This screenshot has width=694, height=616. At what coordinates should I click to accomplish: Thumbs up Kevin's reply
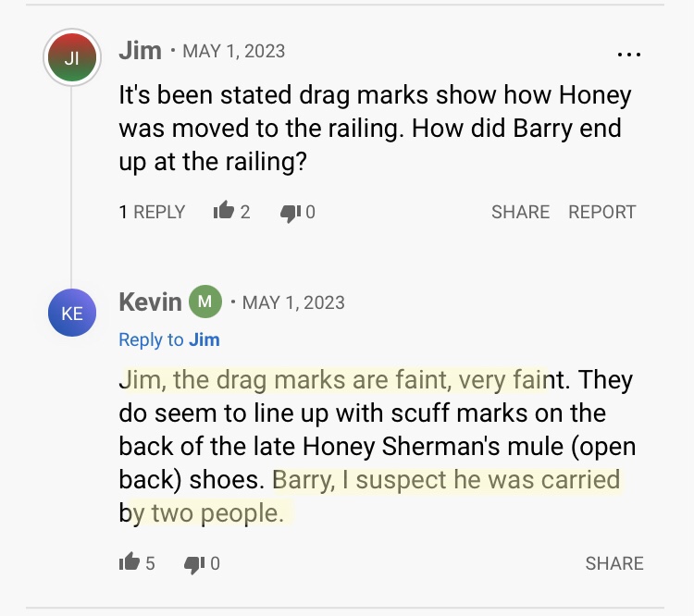130,562
